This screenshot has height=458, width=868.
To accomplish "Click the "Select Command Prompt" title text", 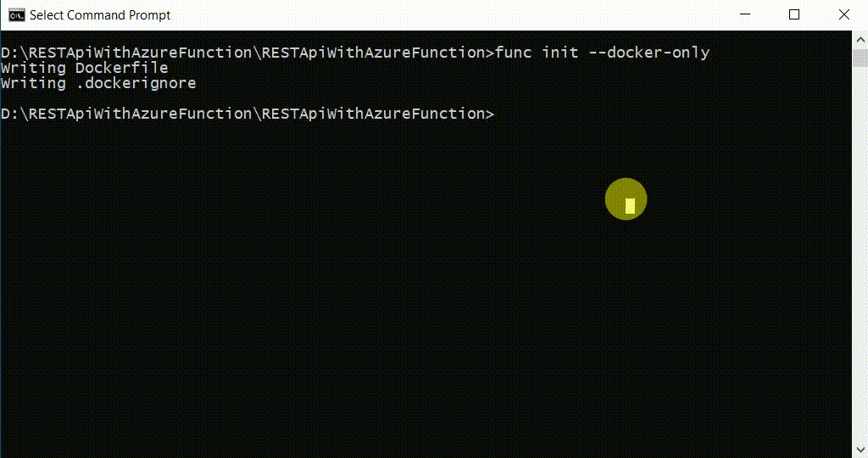I will pos(100,15).
